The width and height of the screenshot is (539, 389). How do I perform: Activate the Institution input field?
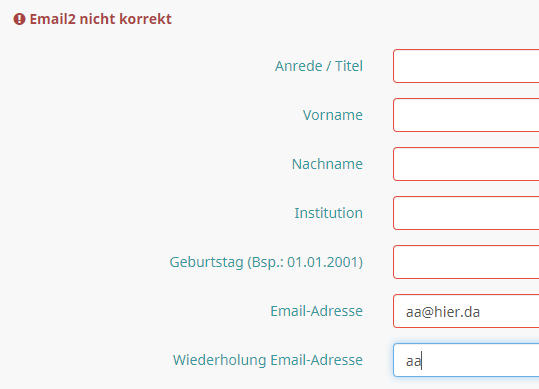[x=466, y=213]
